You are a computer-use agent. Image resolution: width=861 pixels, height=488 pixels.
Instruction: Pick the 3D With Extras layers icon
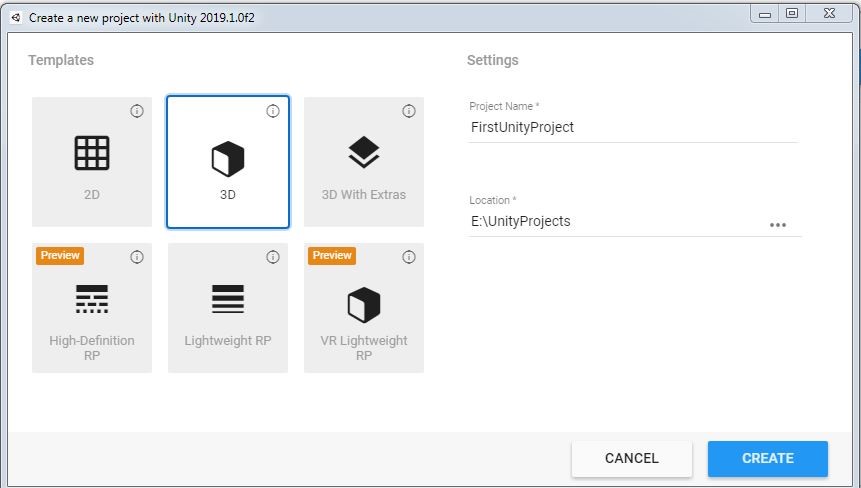coord(364,153)
